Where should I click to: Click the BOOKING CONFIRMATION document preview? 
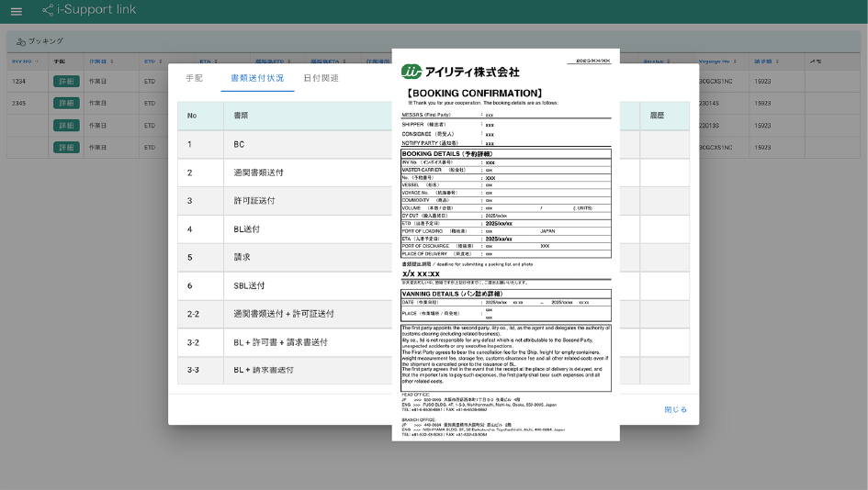pyautogui.click(x=505, y=245)
